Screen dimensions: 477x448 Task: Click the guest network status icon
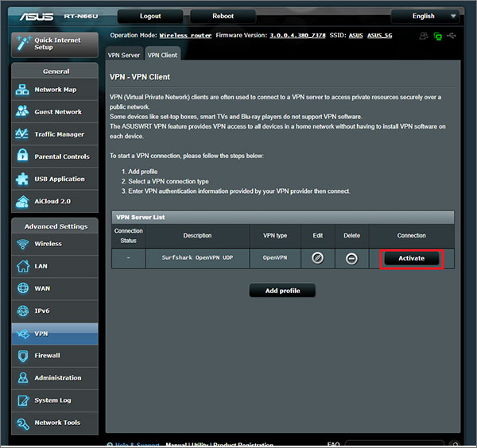click(423, 36)
